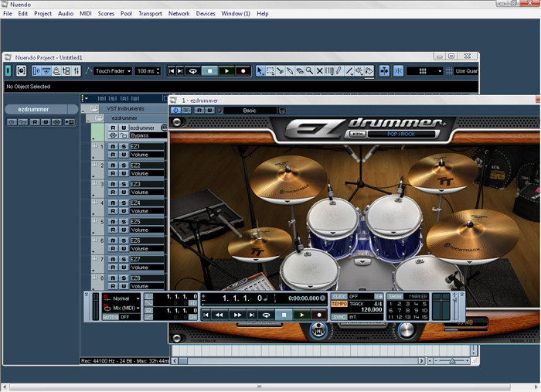This screenshot has height=392, width=541.
Task: Open the Pool from project toolbar
Action: (x=66, y=71)
